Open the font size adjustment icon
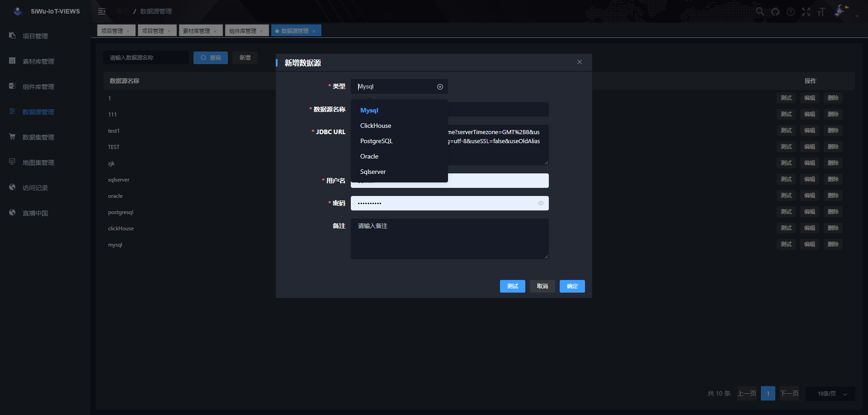The height and width of the screenshot is (415, 868). point(821,12)
